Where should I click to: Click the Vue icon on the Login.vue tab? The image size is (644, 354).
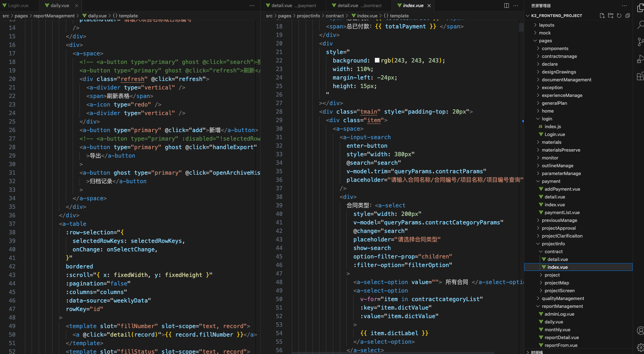pyautogui.click(x=5, y=5)
